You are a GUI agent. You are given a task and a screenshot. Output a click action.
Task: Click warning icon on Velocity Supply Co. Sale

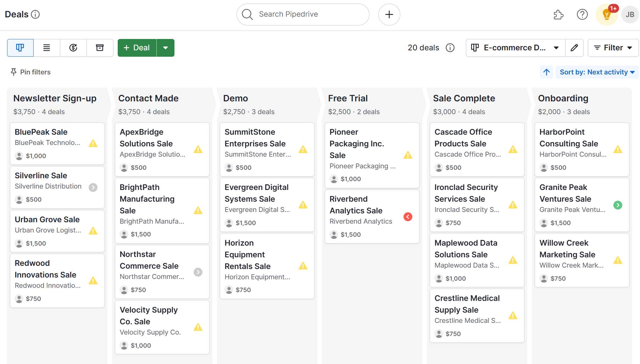(x=198, y=327)
